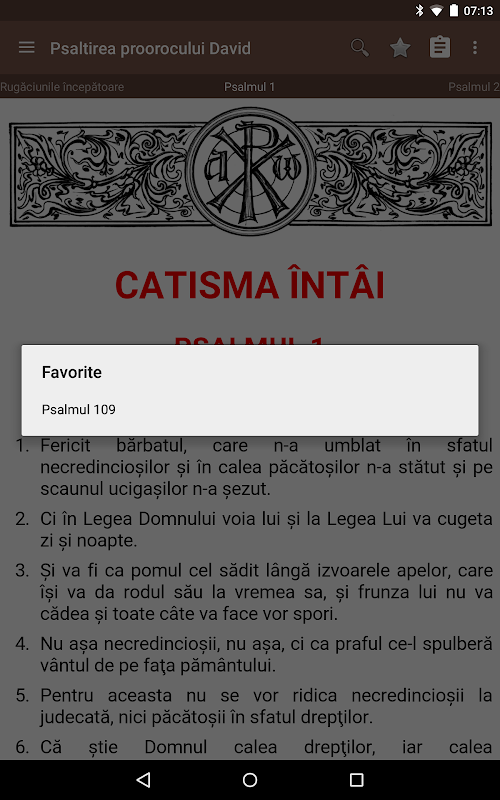Tap the battery status icon
The width and height of the screenshot is (500, 800).
tap(454, 10)
